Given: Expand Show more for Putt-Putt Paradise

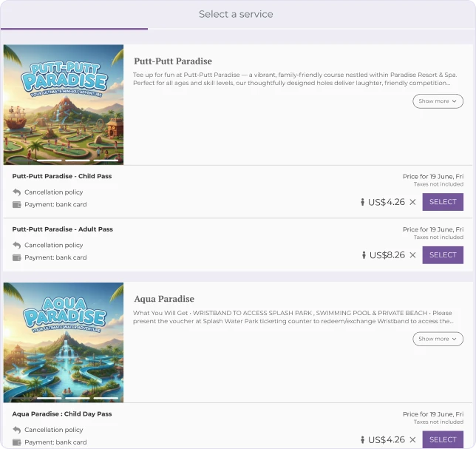Looking at the screenshot, I should 438,101.
